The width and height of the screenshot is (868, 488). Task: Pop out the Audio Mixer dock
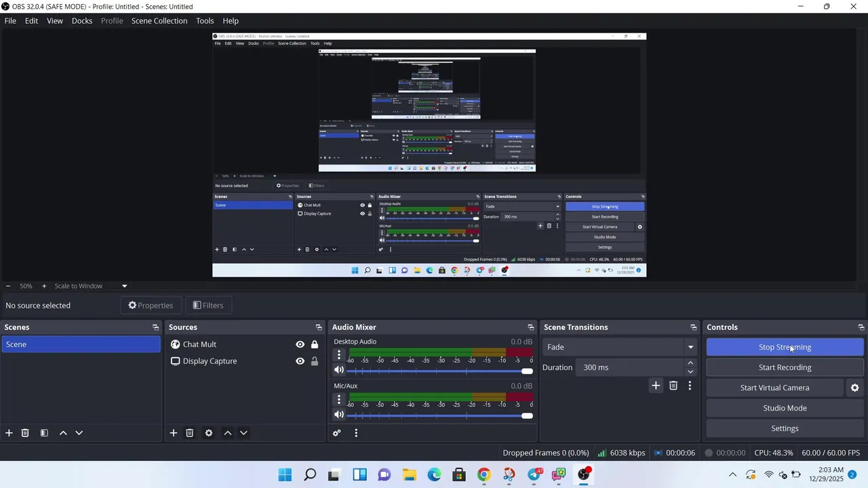(x=531, y=327)
